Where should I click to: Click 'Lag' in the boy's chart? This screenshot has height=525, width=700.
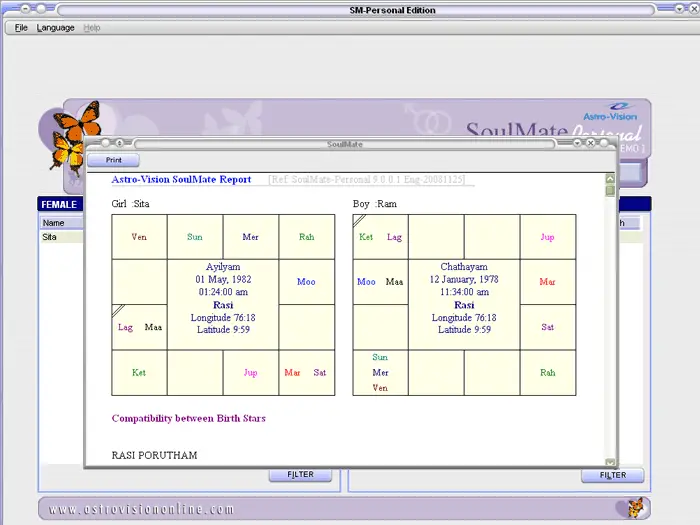tap(394, 237)
